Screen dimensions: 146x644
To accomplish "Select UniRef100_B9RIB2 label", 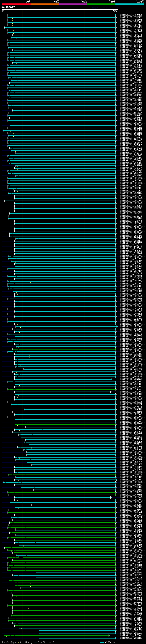I will point(131,80).
